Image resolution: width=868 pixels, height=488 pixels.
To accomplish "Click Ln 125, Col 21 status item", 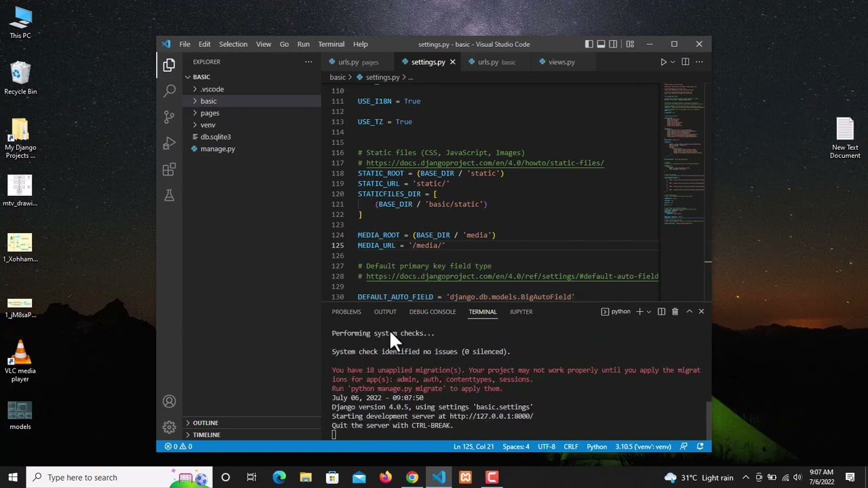I will (x=473, y=447).
